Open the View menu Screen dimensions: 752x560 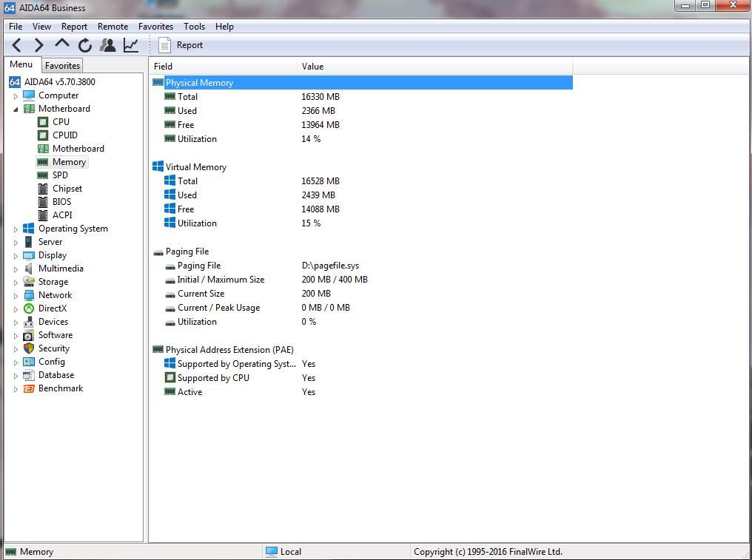pos(41,27)
